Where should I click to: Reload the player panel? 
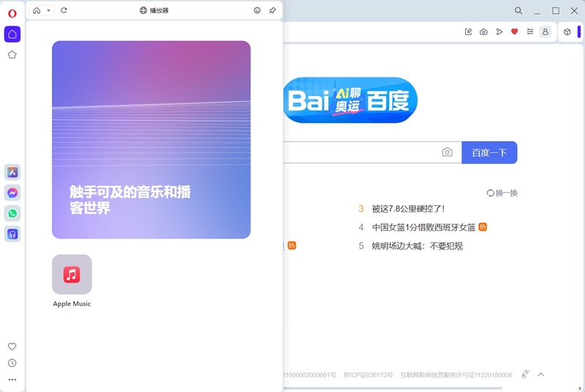pos(64,11)
